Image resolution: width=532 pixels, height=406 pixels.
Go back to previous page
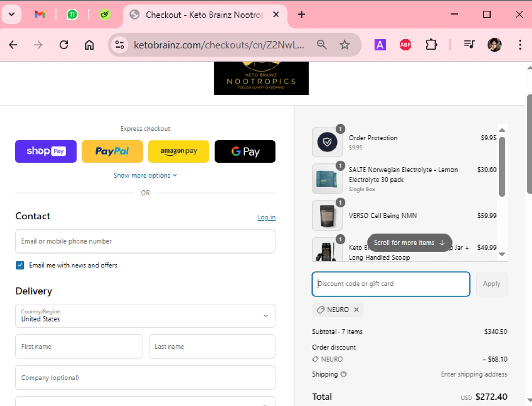click(13, 45)
